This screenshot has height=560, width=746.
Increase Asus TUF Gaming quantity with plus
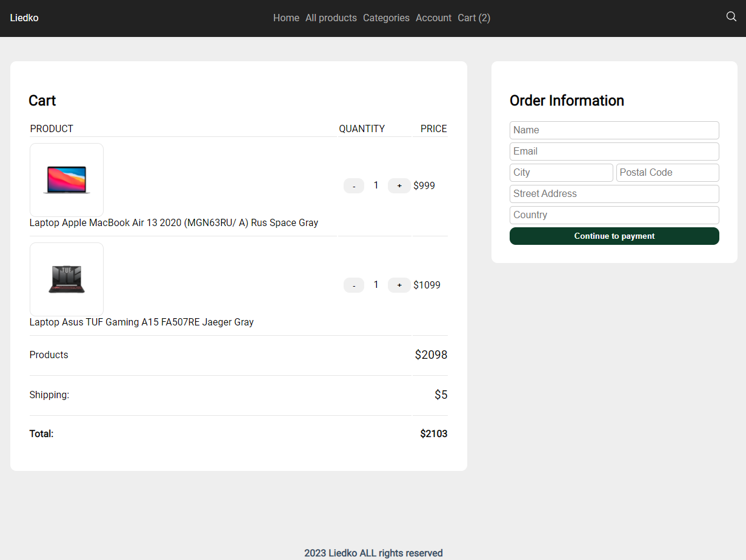coord(399,285)
